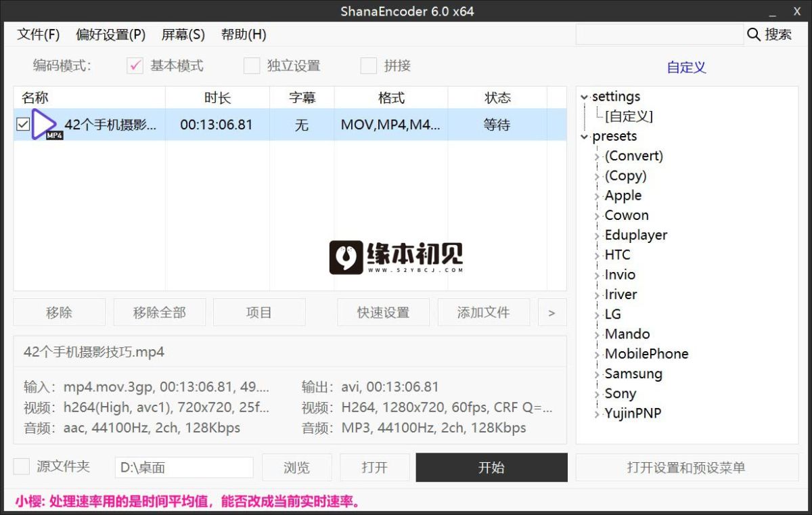Click the 等待 status cell
Viewport: 812px width, 515px height.
pos(497,125)
